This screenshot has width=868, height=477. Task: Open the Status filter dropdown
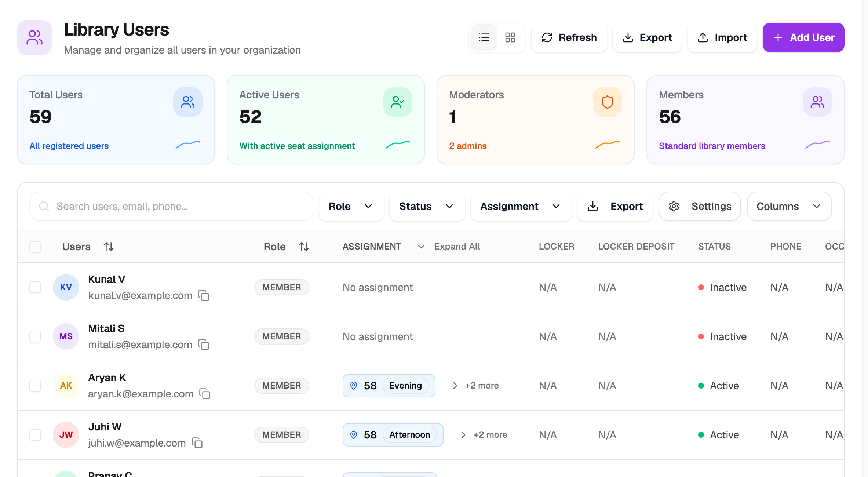click(427, 206)
